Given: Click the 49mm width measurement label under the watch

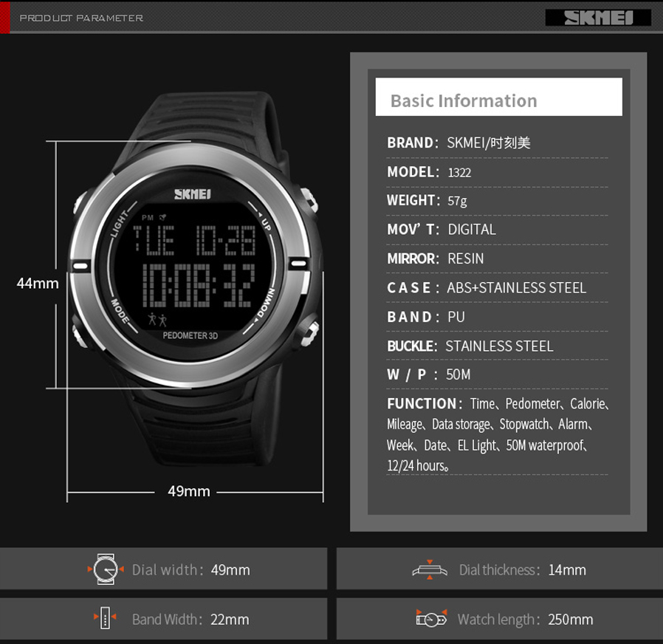Looking at the screenshot, I should pos(188,491).
